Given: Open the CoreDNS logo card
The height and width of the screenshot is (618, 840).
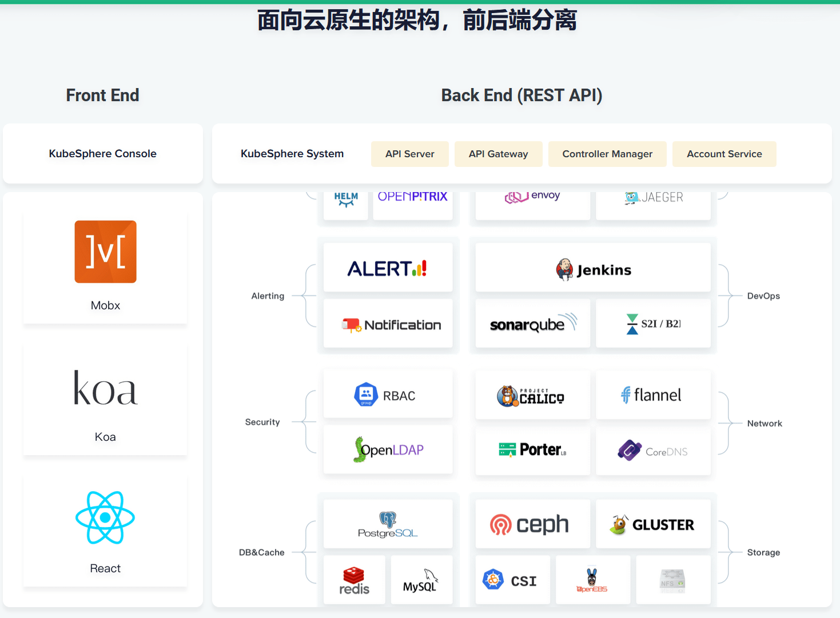Looking at the screenshot, I should coord(654,450).
